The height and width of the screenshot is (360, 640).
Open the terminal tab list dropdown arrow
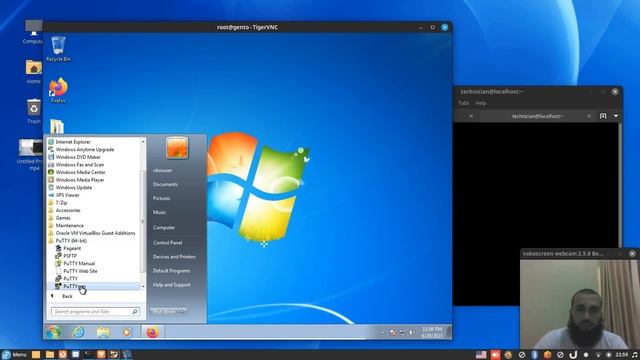click(x=616, y=116)
